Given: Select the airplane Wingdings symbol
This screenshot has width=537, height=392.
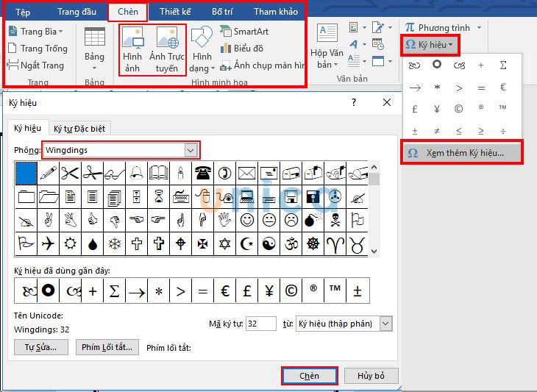Looking at the screenshot, I should (49, 243).
